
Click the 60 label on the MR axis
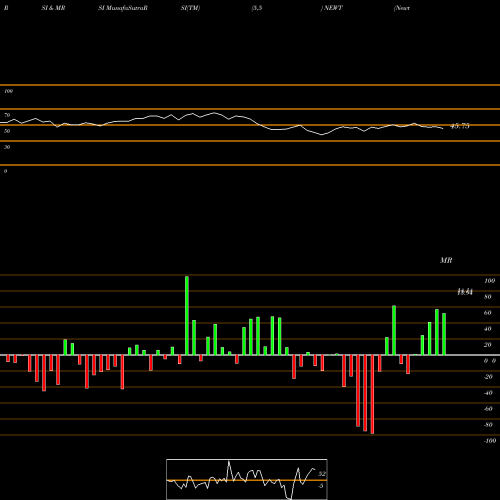pos(488,313)
